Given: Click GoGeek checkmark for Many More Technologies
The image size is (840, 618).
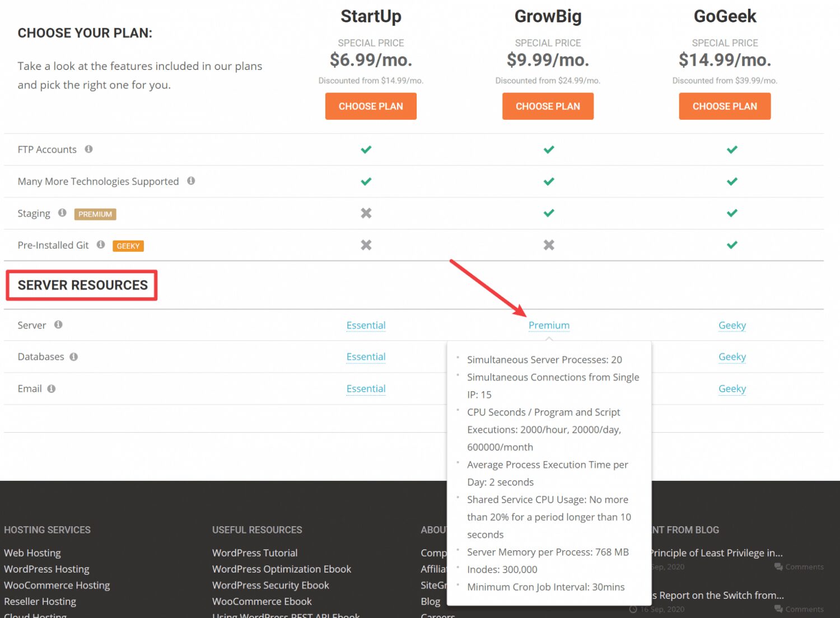Looking at the screenshot, I should pyautogui.click(x=732, y=181).
